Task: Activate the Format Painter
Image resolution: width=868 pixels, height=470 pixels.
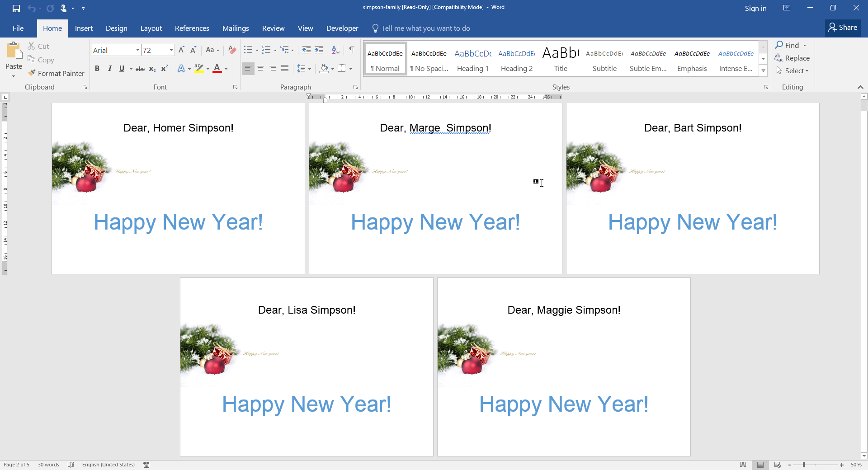Action: 56,73
